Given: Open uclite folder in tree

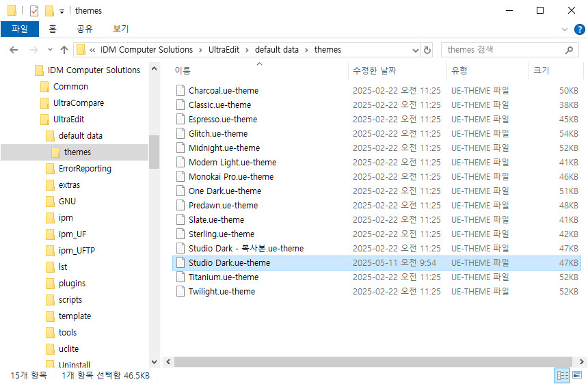Looking at the screenshot, I should [68, 349].
